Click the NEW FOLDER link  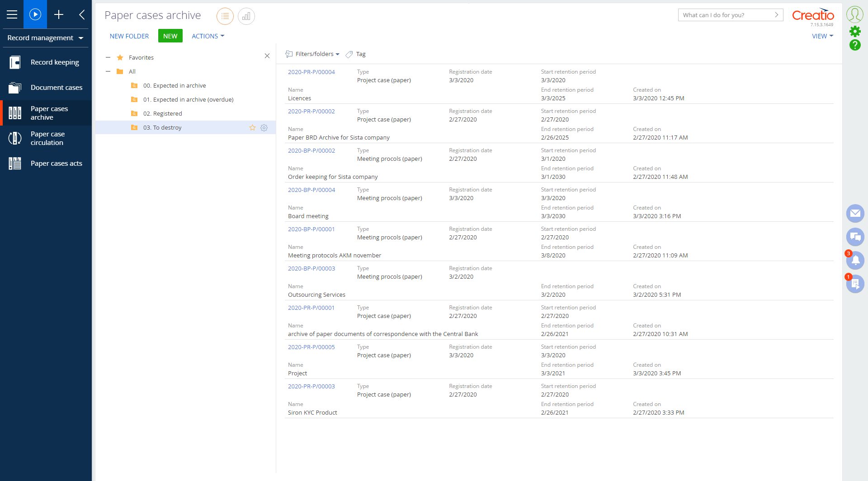point(129,36)
